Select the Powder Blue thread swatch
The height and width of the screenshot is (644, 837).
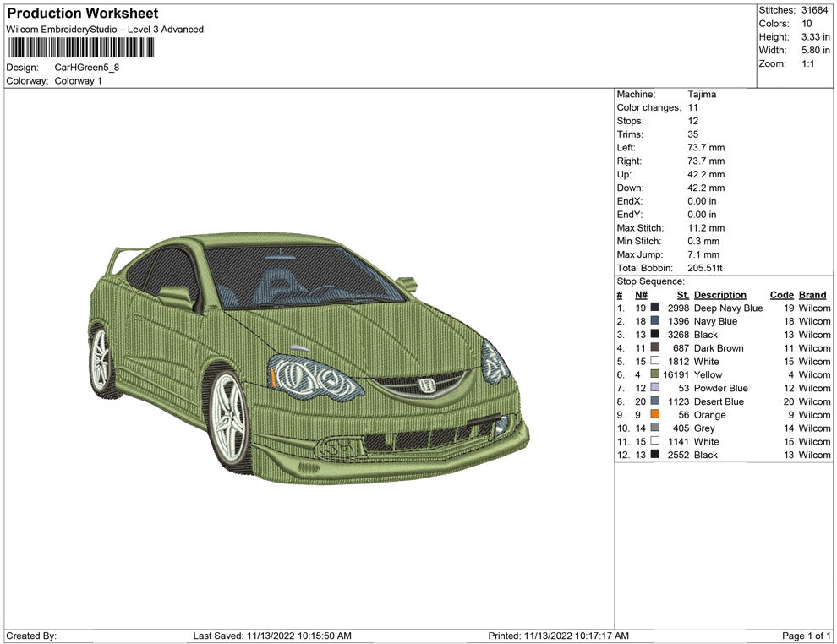click(x=655, y=388)
